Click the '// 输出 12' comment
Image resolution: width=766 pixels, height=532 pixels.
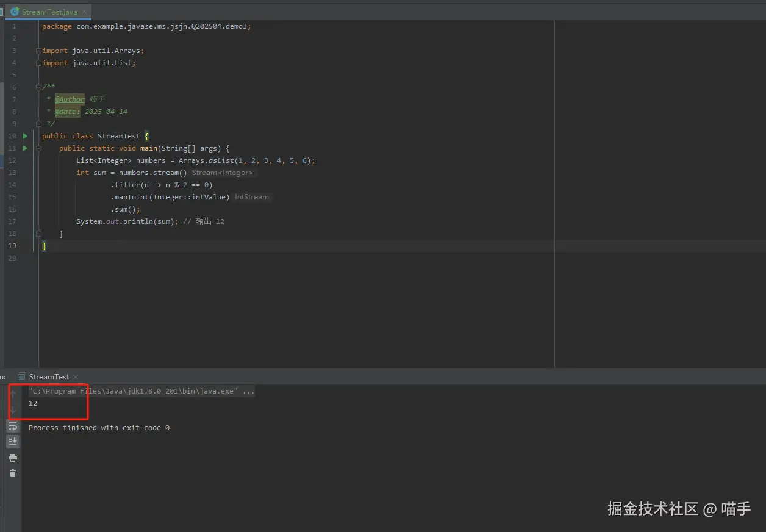[x=204, y=221]
